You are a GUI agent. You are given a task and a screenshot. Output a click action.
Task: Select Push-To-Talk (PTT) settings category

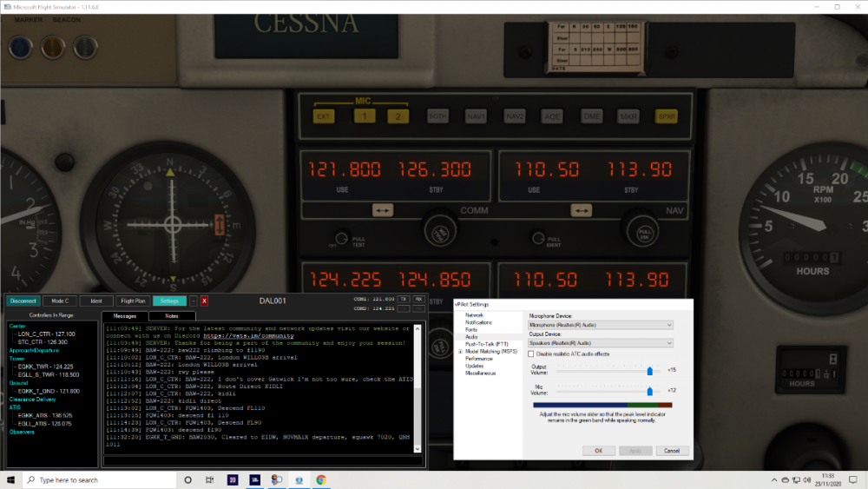(487, 344)
